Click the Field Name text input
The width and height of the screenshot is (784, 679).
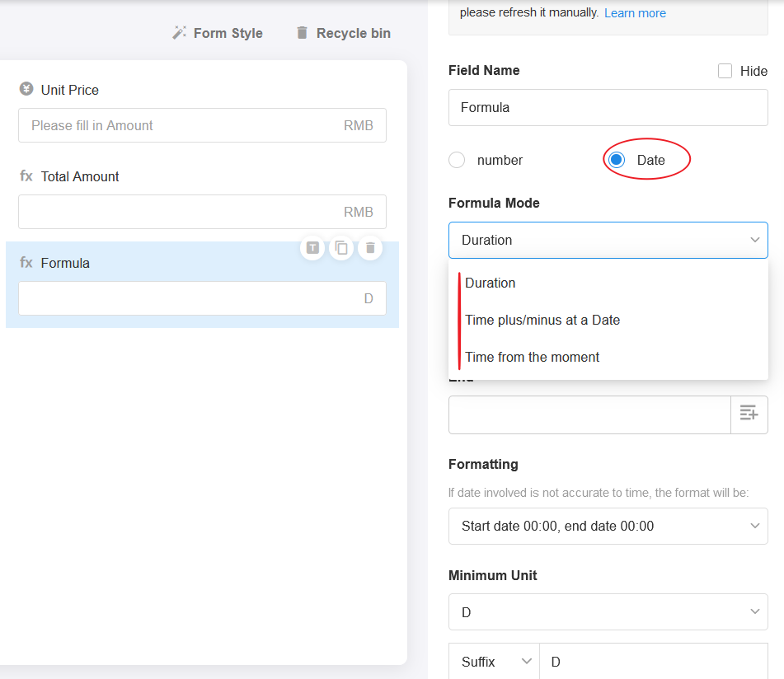click(608, 107)
